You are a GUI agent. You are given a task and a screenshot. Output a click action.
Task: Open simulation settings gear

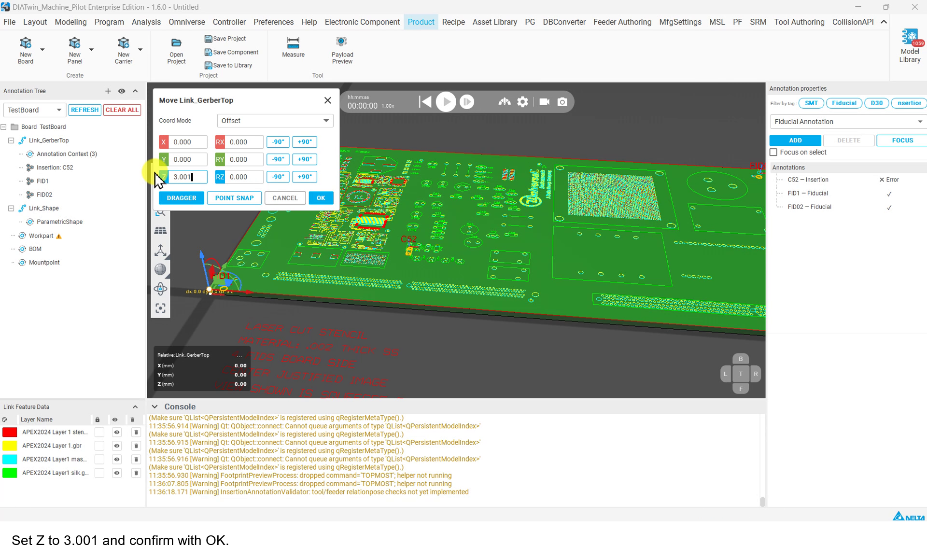[x=522, y=102]
